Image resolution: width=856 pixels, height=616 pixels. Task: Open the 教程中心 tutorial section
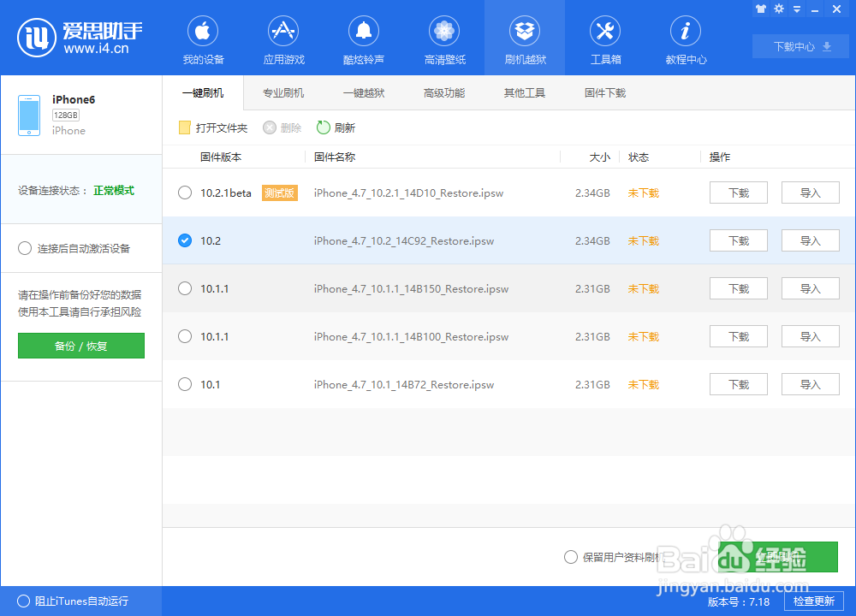pyautogui.click(x=686, y=39)
